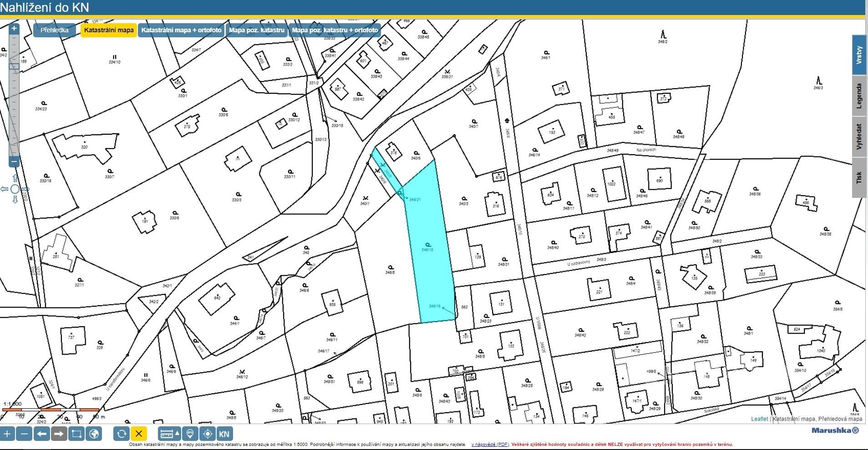The height and width of the screenshot is (450, 868).
Task: Switch to Katastrální mapa + ortofoto
Action: coord(181,30)
